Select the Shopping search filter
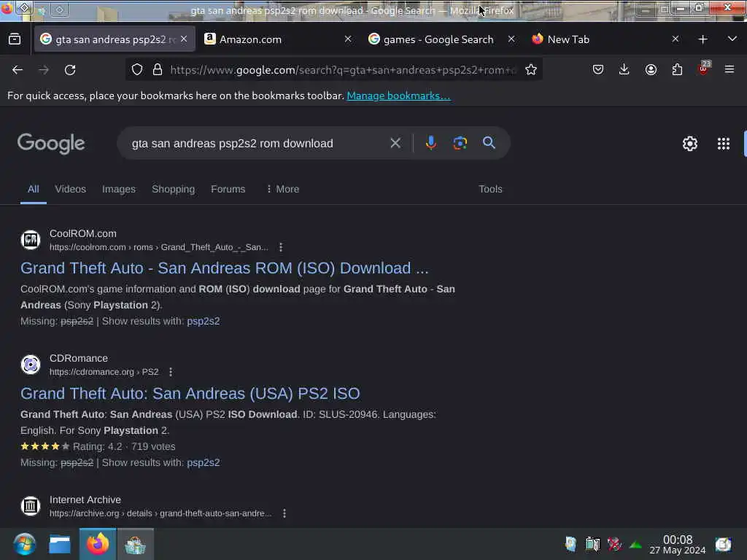747x560 pixels. pyautogui.click(x=173, y=189)
